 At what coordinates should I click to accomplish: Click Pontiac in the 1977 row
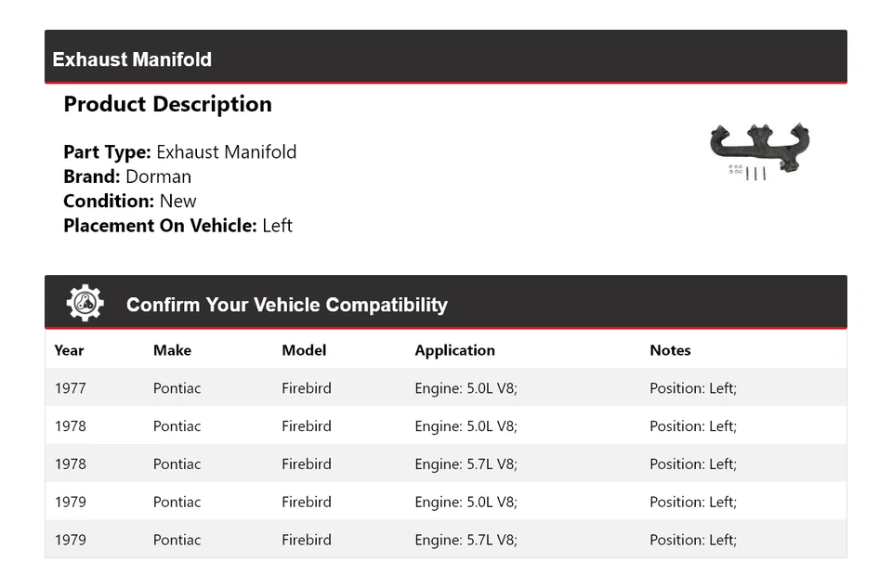(x=177, y=388)
